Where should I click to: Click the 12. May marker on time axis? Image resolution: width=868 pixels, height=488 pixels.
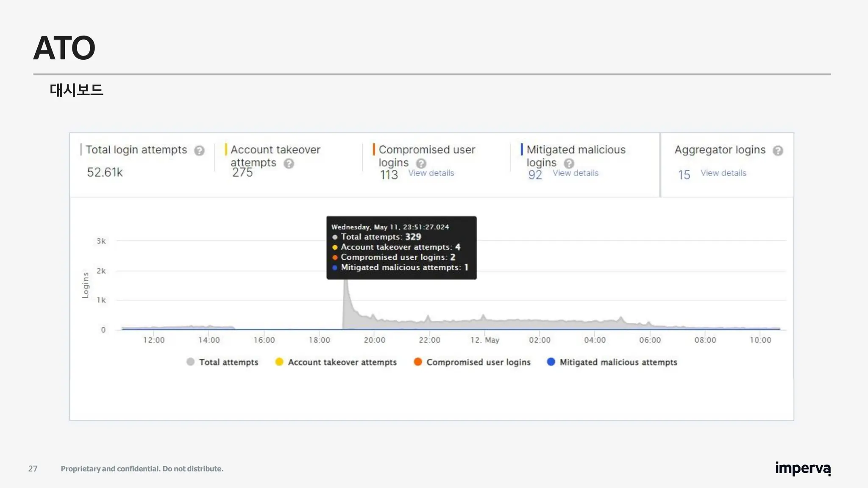485,340
